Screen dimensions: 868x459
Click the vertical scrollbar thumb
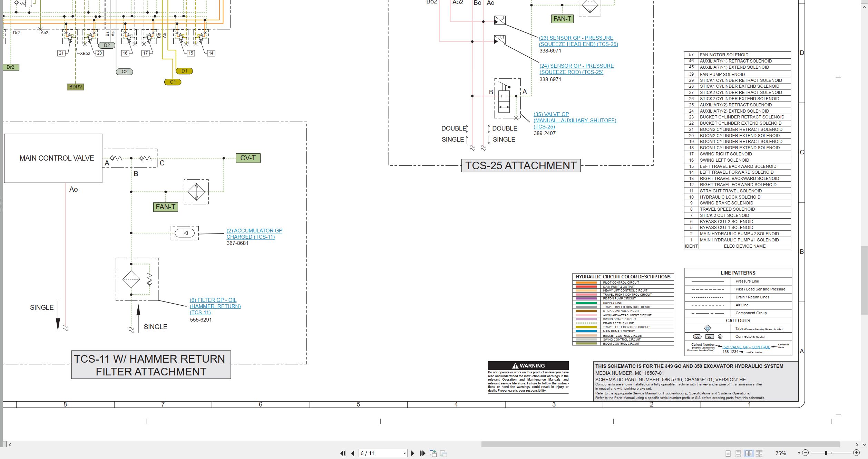(x=864, y=280)
